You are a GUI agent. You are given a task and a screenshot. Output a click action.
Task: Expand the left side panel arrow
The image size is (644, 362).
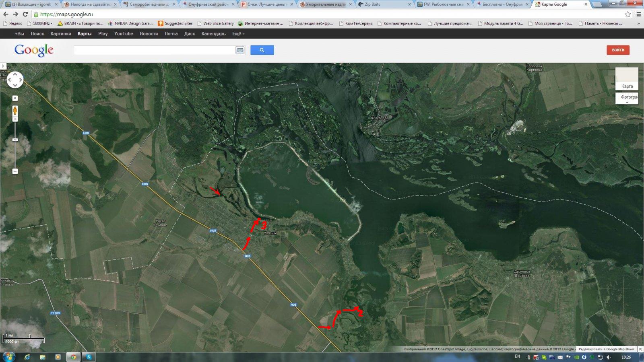coord(3,66)
